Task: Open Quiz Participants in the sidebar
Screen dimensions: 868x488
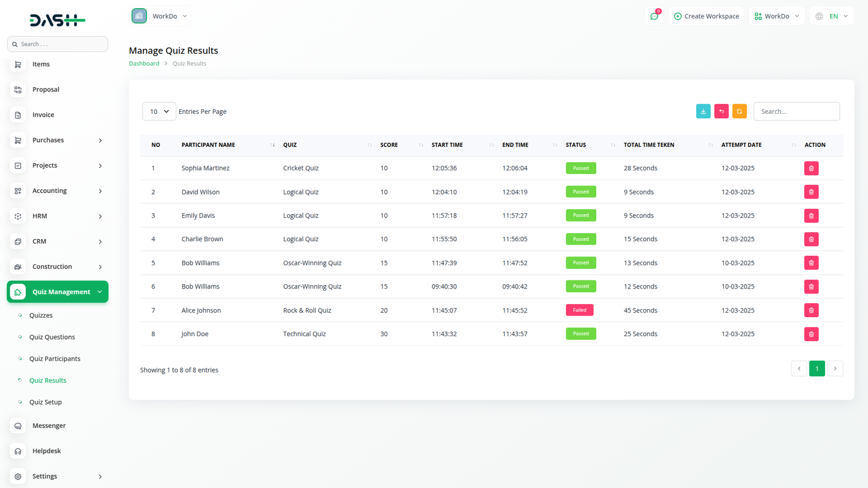Action: pyautogui.click(x=55, y=359)
